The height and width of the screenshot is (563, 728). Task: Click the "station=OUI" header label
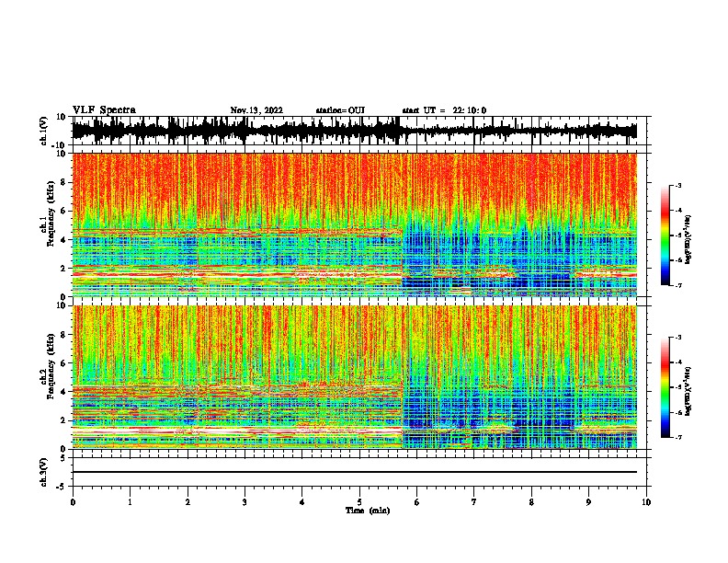click(x=340, y=110)
